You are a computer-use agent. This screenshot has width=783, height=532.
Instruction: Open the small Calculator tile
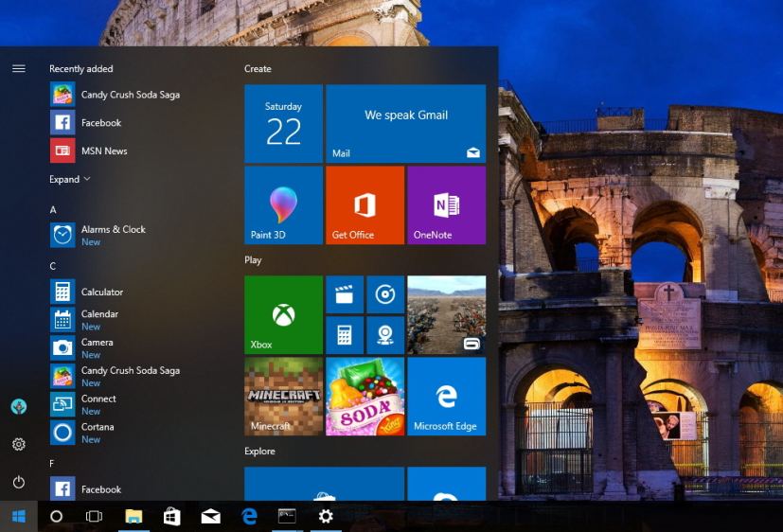[x=345, y=335]
